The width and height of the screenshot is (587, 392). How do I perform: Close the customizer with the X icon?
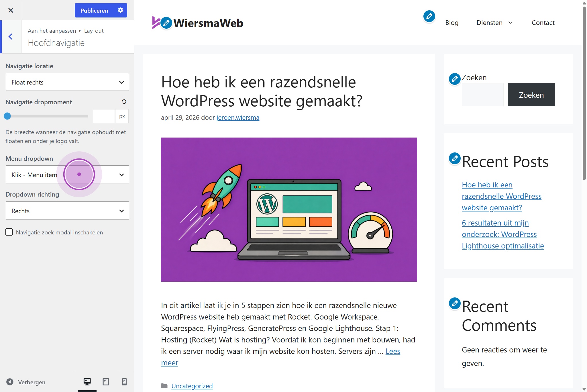[11, 10]
